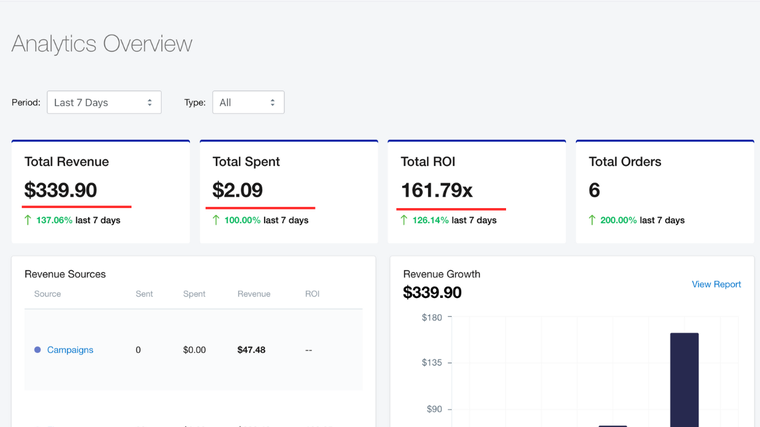Click the Campaigns revenue cell $47.48

click(251, 350)
